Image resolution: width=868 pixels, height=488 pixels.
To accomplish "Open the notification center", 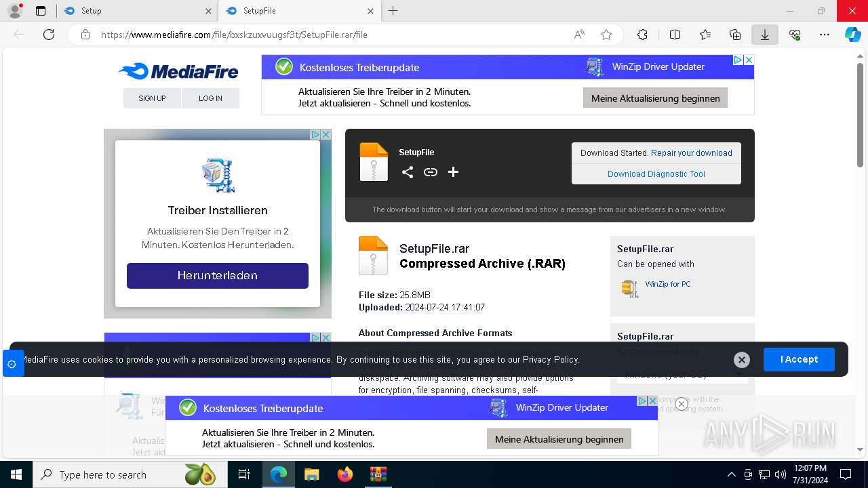I will (x=846, y=474).
